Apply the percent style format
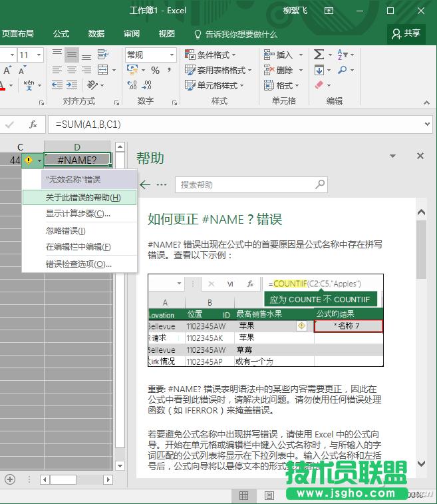 click(x=155, y=70)
